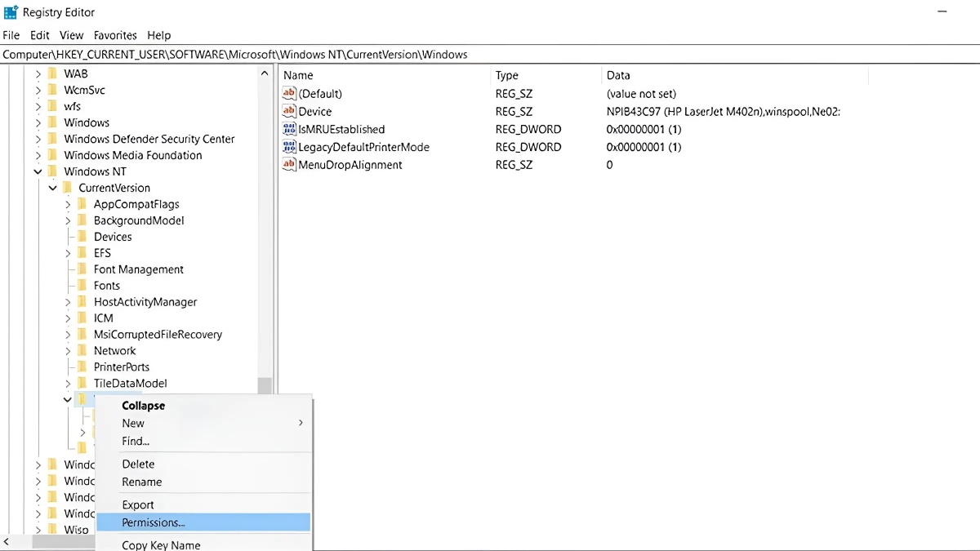Collapse the CurrentVersion tree node
980x551 pixels.
(x=52, y=187)
